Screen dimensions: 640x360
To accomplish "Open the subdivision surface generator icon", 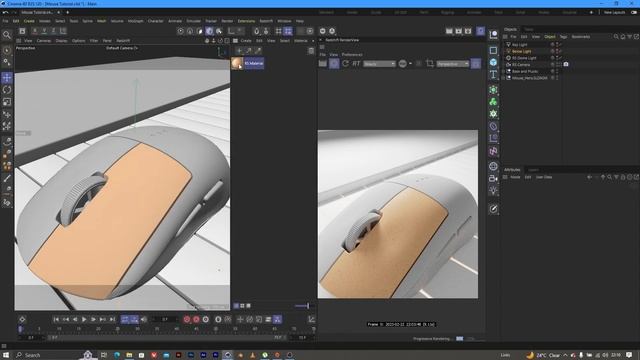I will (493, 90).
